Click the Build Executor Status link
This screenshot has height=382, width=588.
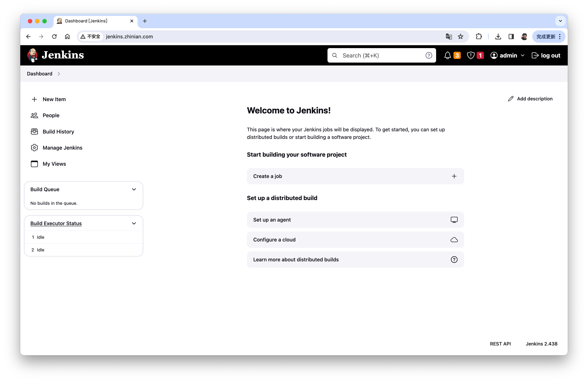click(x=56, y=223)
